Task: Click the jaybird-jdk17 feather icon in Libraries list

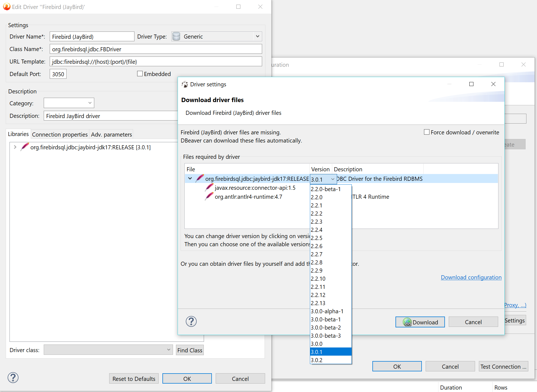Action: (x=25, y=147)
